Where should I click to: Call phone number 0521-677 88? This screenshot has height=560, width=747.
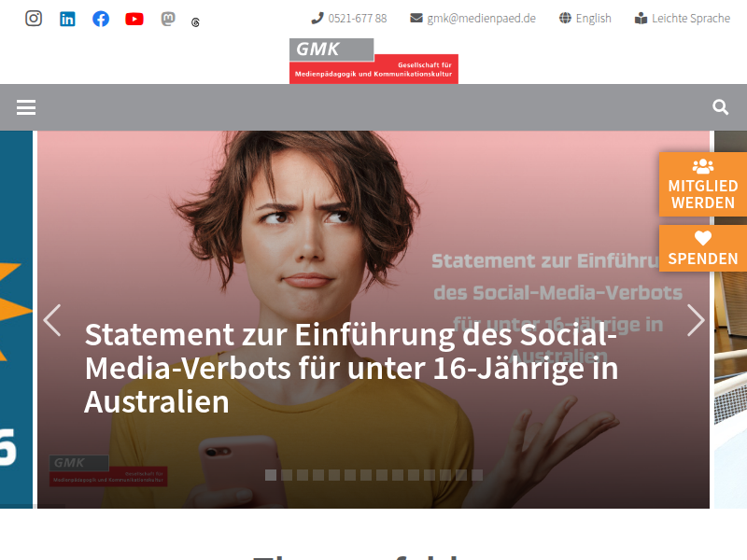click(x=348, y=19)
